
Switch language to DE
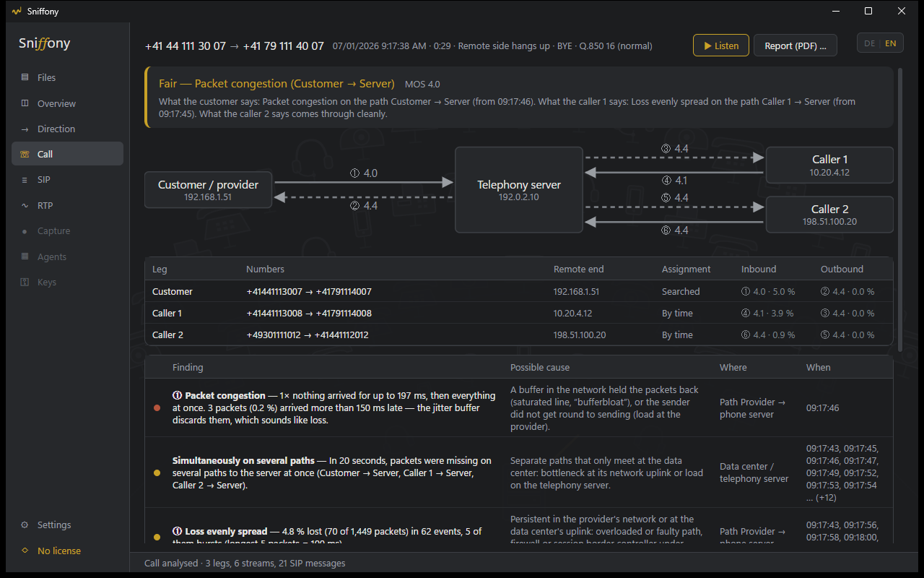pyautogui.click(x=870, y=43)
